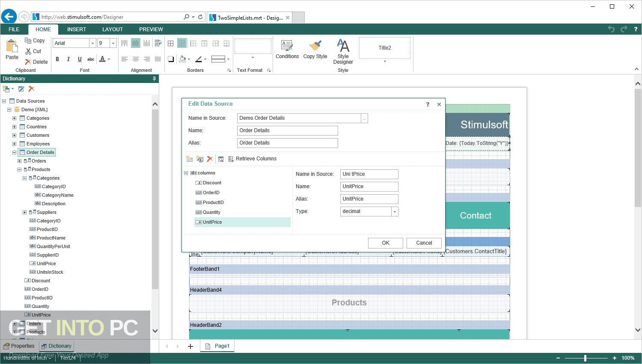Switch to the PREVIEW ribbon tab

tap(151, 30)
